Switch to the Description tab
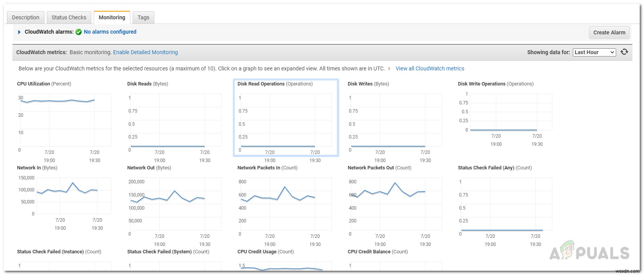 (x=26, y=17)
